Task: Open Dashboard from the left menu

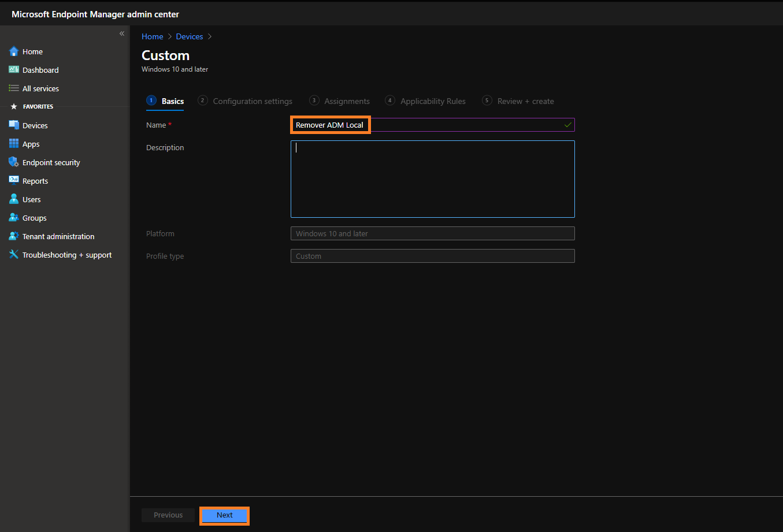Action: 40,70
